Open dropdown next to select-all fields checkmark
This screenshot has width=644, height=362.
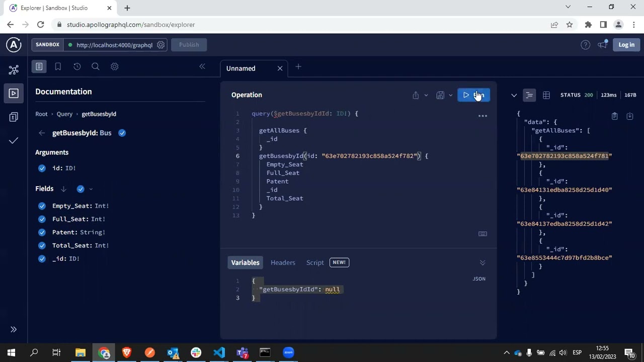click(x=91, y=189)
